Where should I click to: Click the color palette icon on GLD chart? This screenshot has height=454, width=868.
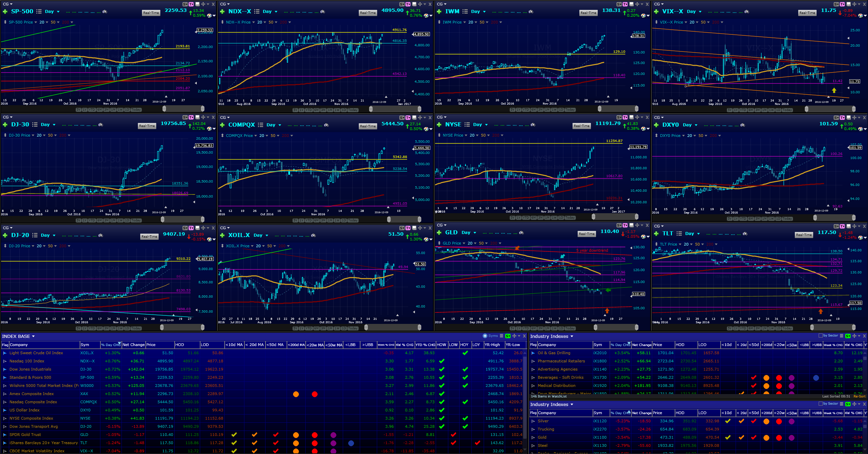[x=643, y=236]
